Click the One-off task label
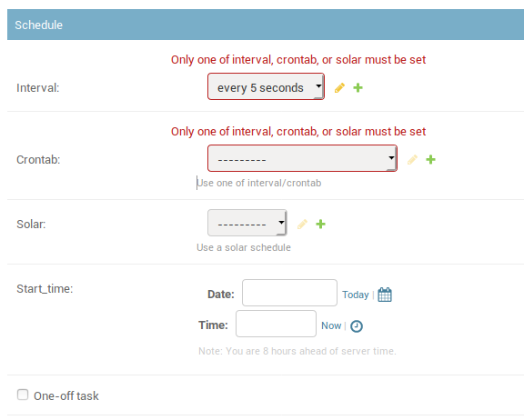Viewport: 524px width, 420px height. click(66, 396)
